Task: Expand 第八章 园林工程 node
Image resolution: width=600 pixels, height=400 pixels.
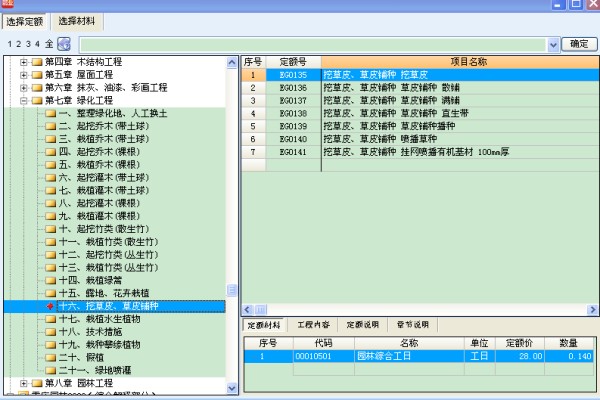Action: coord(24,383)
